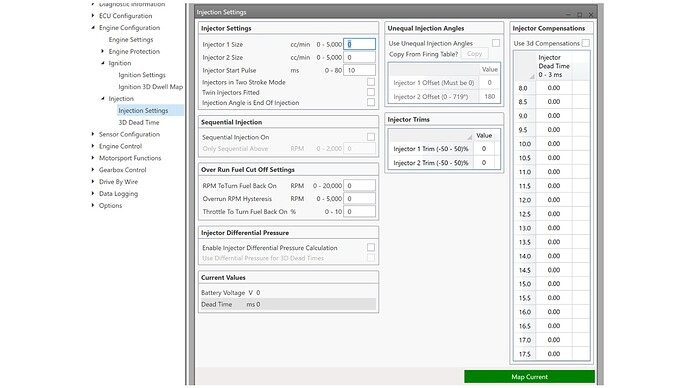Open 3D Dead Time page
Screen dimensions: 690x388
click(x=139, y=123)
